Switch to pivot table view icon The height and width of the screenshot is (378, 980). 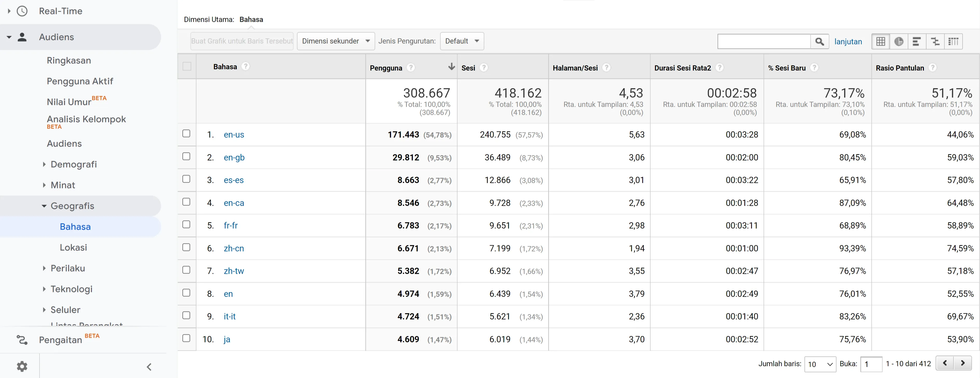click(953, 42)
